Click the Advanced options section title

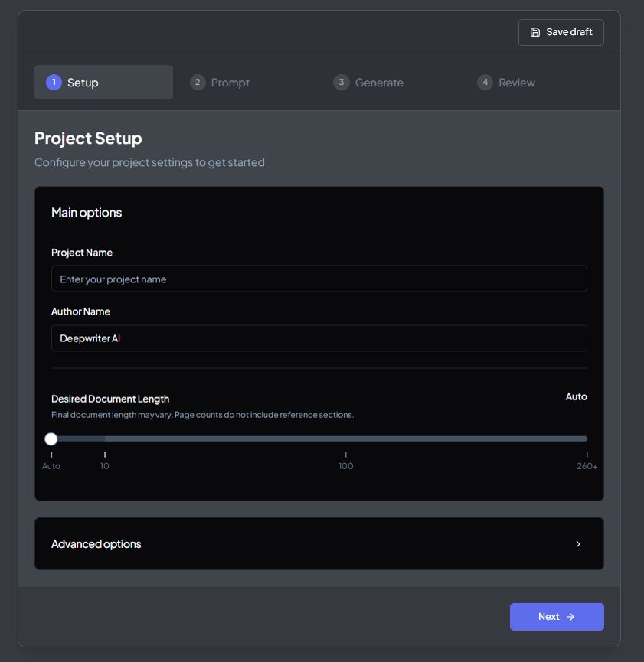(x=96, y=544)
